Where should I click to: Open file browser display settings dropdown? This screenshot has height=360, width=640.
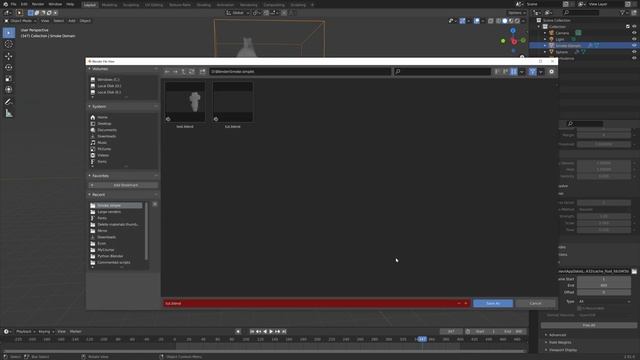pyautogui.click(x=522, y=72)
